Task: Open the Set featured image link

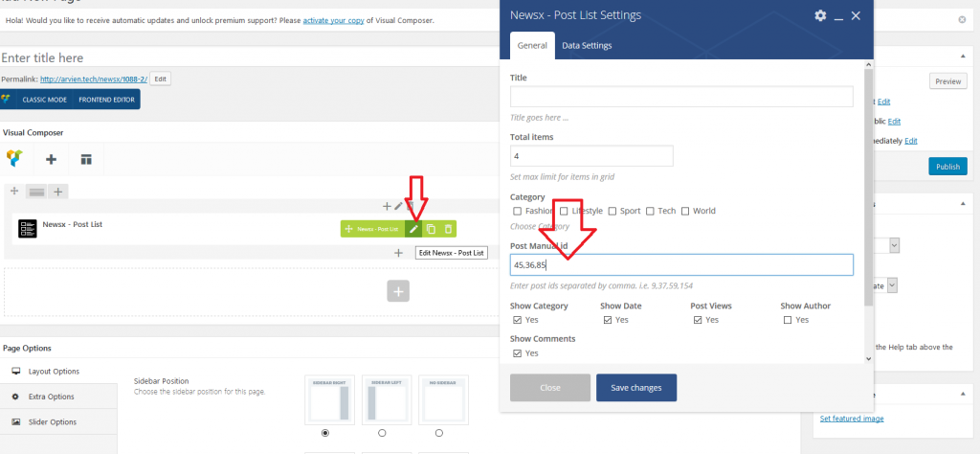Action: [x=852, y=419]
